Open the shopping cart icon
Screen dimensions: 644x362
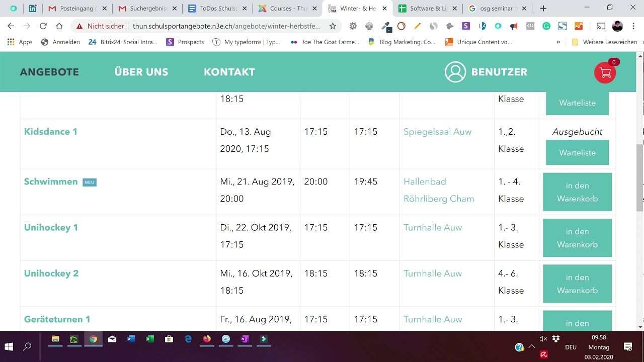pyautogui.click(x=605, y=73)
